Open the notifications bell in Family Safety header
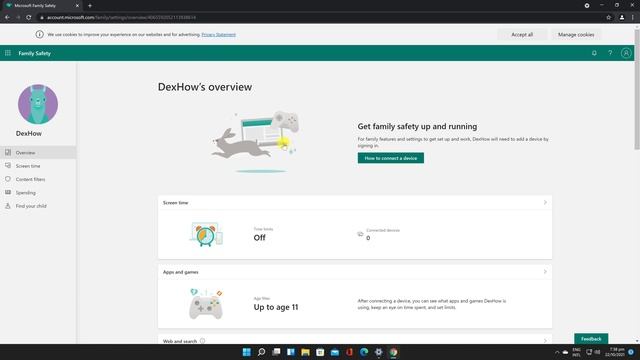The height and width of the screenshot is (360, 640). tap(594, 53)
